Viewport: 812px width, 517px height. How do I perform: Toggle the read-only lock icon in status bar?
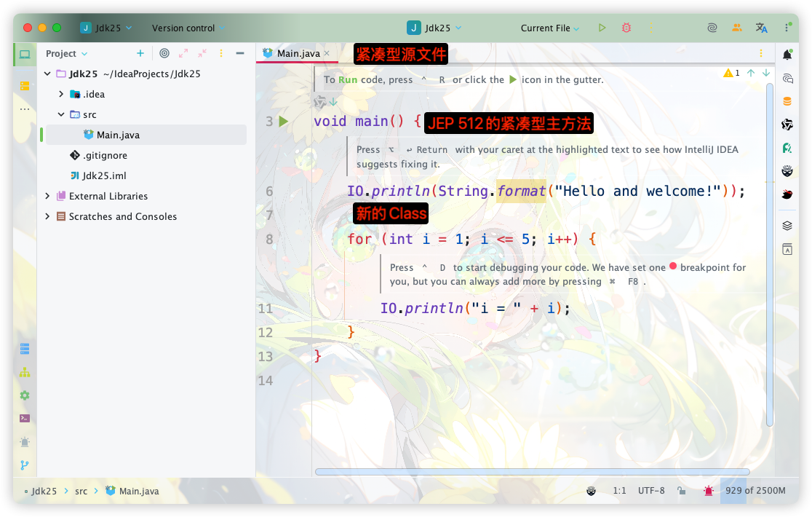coord(680,491)
